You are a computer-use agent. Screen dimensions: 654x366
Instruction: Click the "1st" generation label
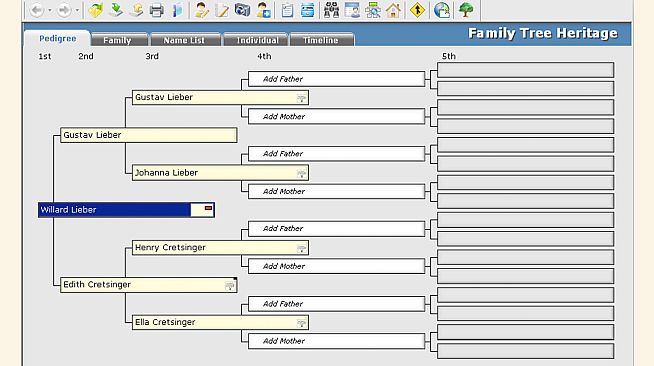click(x=45, y=56)
